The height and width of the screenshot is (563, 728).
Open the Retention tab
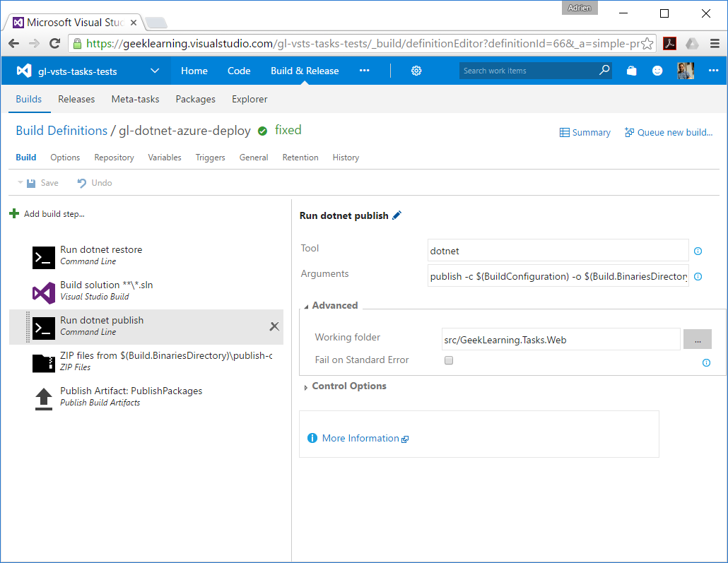(300, 158)
